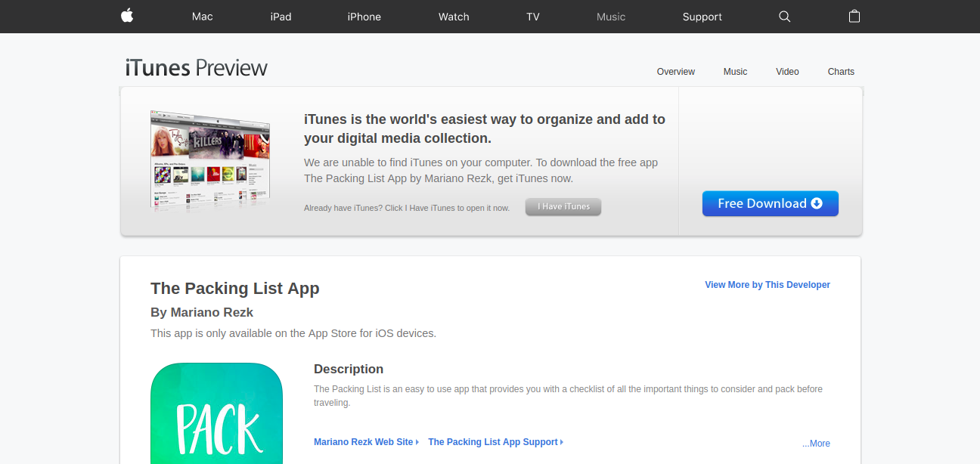
Task: Open the shopping bag icon
Action: click(x=854, y=16)
